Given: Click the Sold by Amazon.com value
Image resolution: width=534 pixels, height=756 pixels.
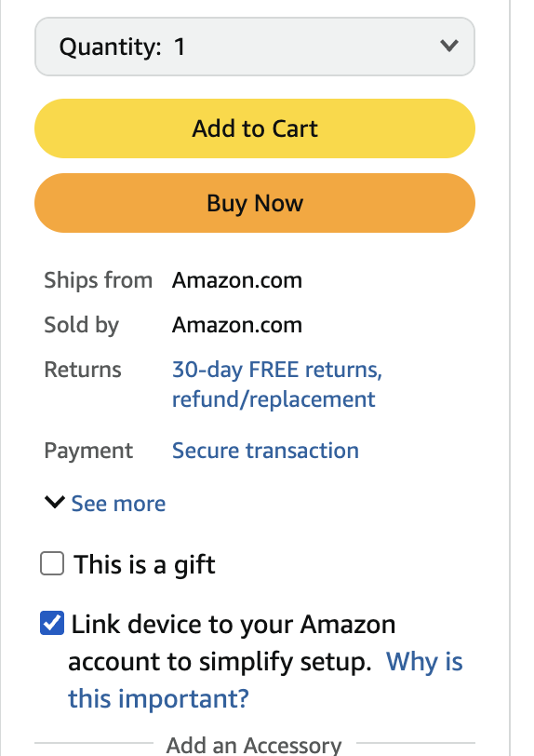Looking at the screenshot, I should [237, 325].
